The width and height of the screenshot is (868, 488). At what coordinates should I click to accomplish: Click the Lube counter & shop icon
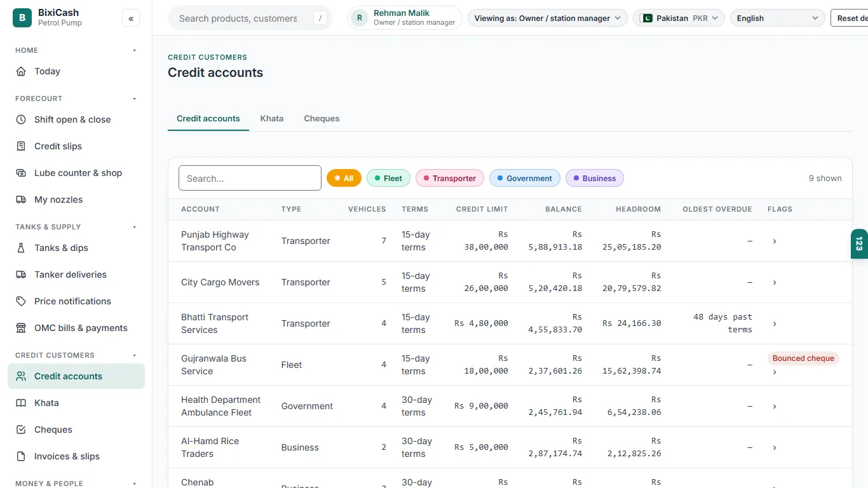click(21, 173)
